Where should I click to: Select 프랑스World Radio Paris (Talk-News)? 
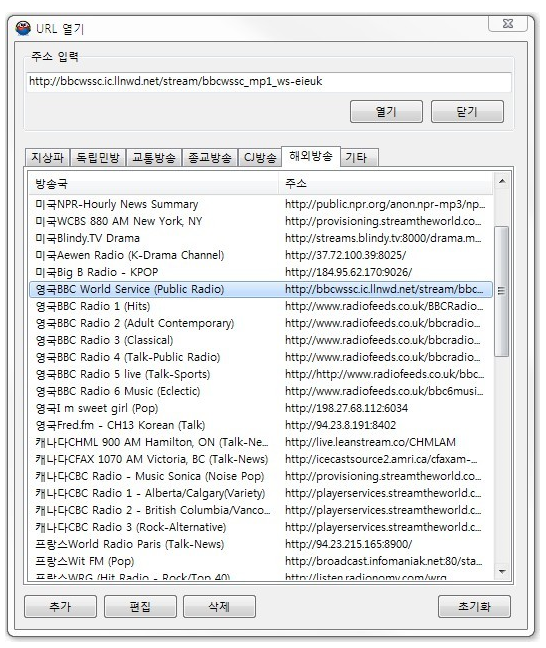pyautogui.click(x=261, y=544)
